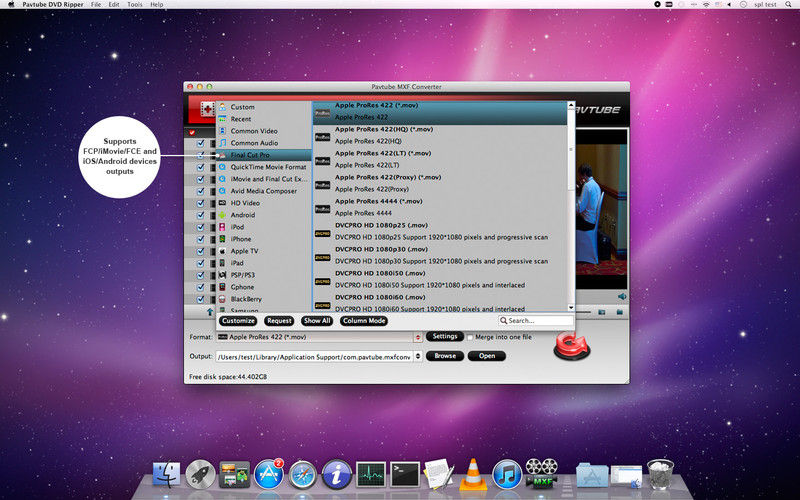Click the Show All button
800x500 pixels.
[x=317, y=321]
